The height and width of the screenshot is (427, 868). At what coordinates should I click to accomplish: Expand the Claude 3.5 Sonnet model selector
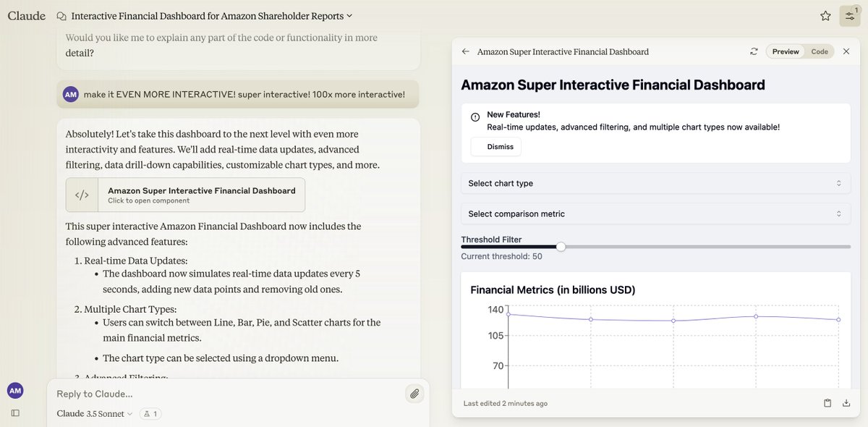coord(95,414)
